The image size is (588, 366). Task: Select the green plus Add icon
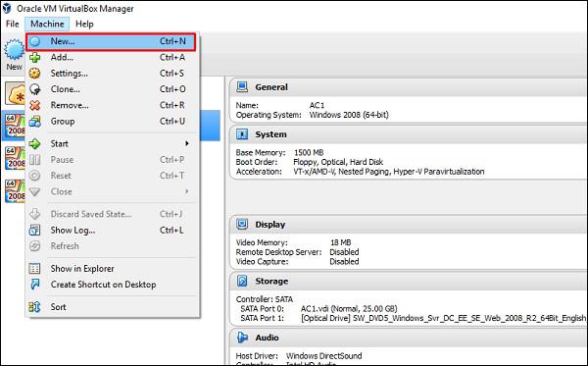[35, 58]
